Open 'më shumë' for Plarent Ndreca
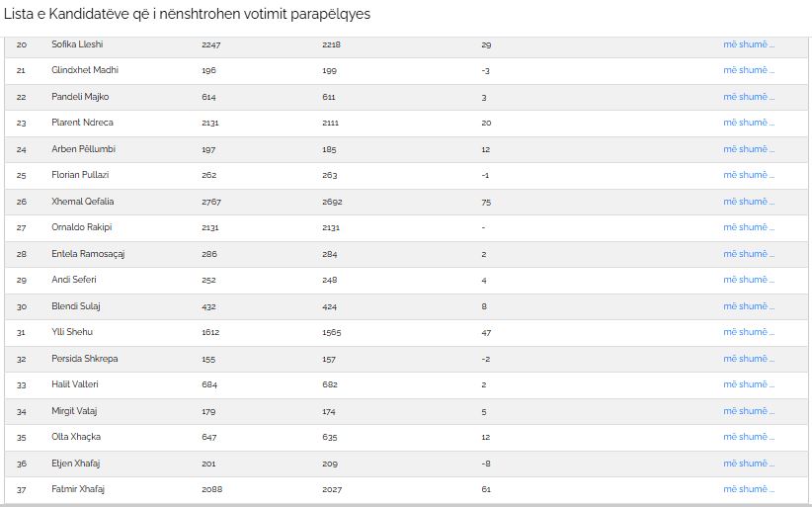The width and height of the screenshot is (812, 507). [749, 123]
